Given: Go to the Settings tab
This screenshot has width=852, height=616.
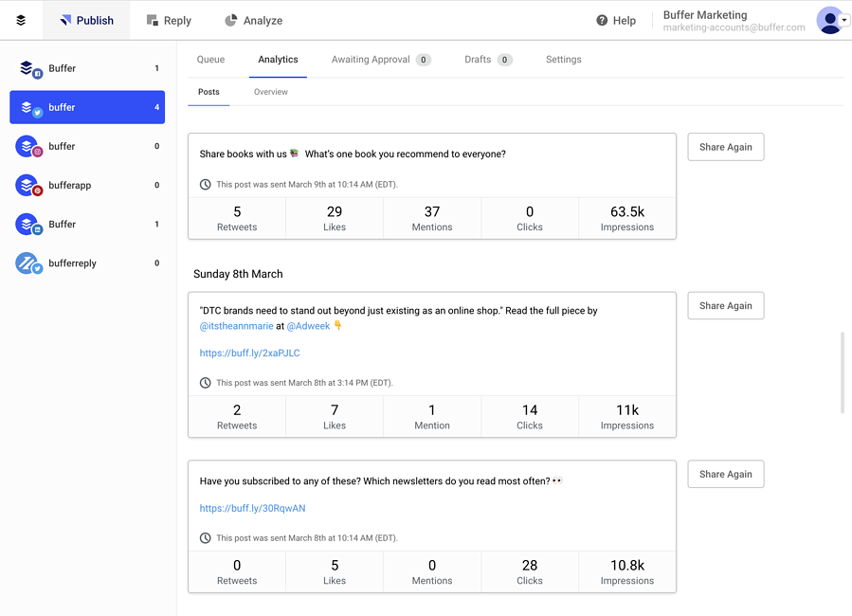Looking at the screenshot, I should 563,59.
